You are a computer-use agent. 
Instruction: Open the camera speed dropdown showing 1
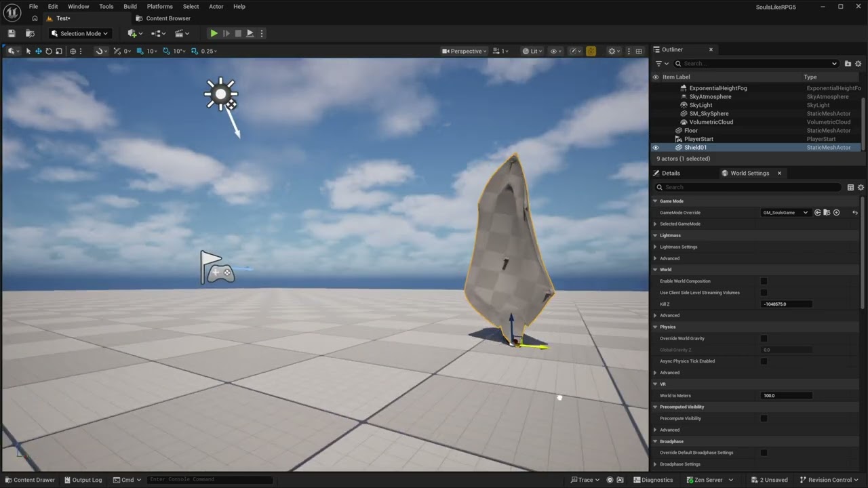click(500, 51)
